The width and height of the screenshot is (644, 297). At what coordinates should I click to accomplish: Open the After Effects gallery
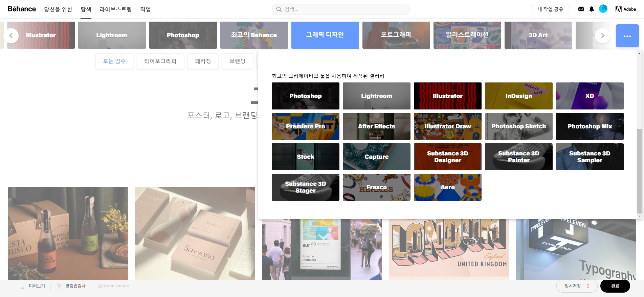coord(377,126)
